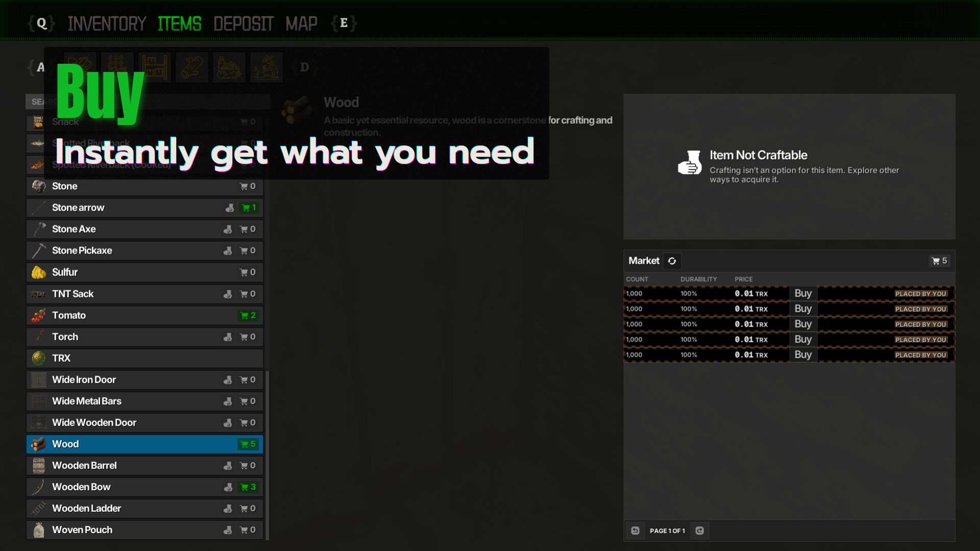Select the highlighted Wood item row
This screenshot has width=980, height=551.
click(x=145, y=444)
